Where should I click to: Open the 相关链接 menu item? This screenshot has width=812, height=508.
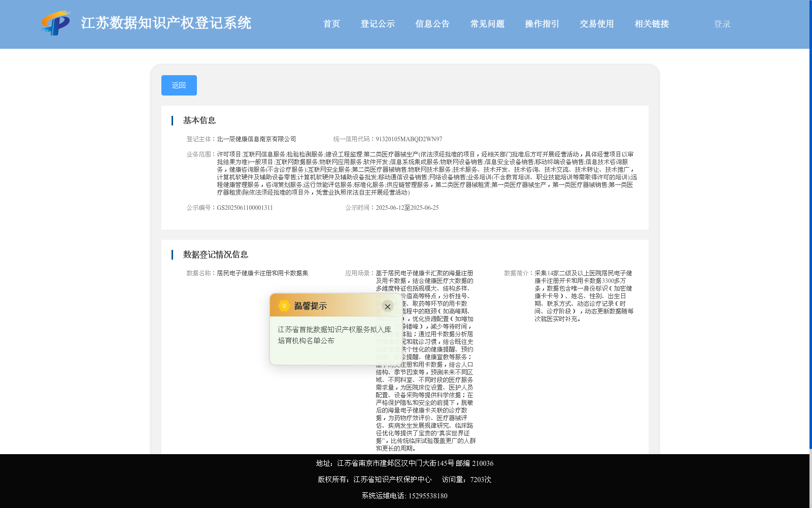652,24
